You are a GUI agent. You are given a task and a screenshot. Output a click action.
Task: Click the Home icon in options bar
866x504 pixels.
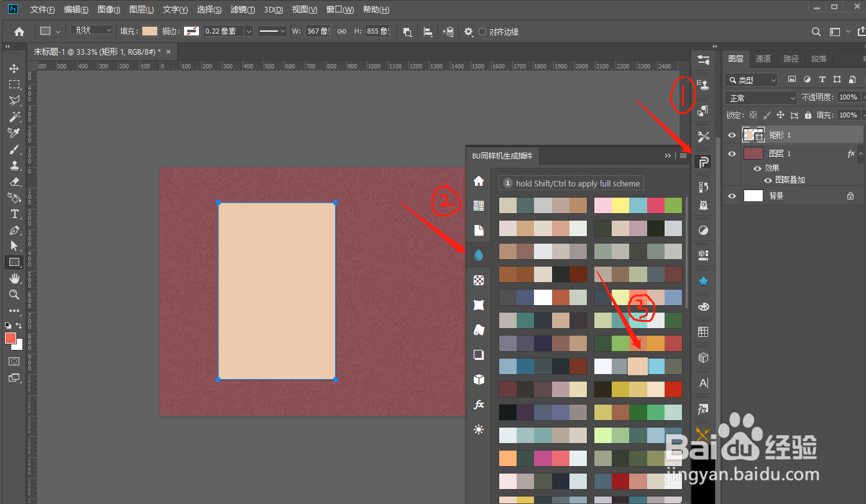click(x=19, y=32)
